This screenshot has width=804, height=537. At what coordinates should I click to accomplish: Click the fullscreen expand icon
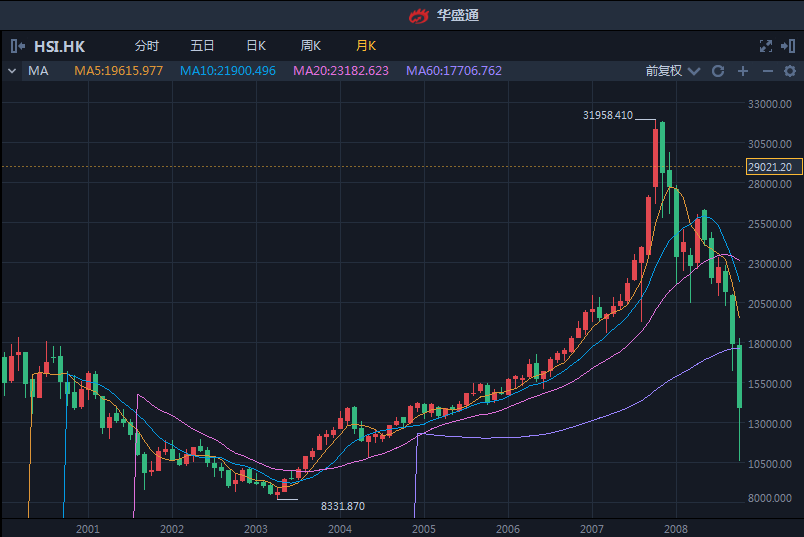[x=766, y=46]
